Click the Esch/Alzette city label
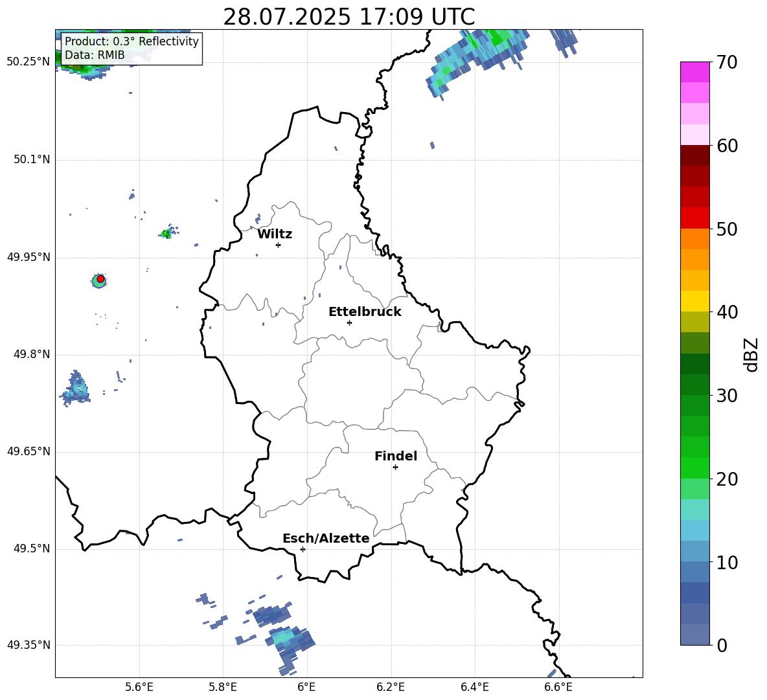 pyautogui.click(x=326, y=539)
